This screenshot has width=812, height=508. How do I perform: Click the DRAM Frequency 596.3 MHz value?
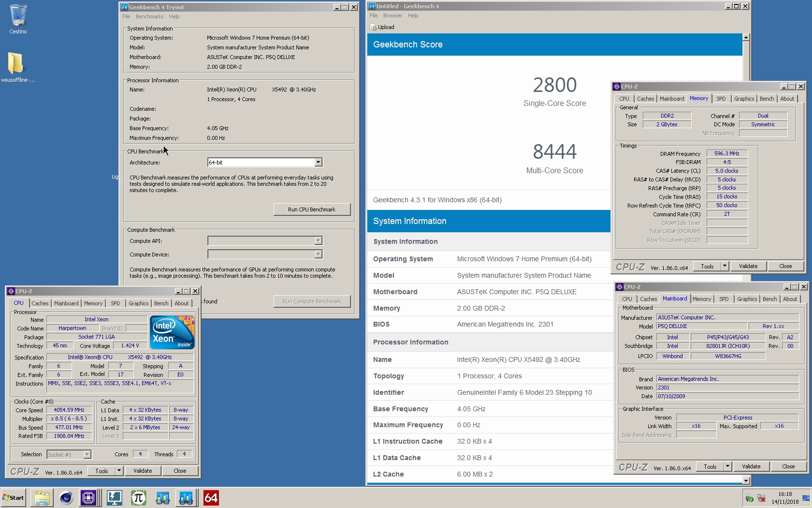coord(727,153)
